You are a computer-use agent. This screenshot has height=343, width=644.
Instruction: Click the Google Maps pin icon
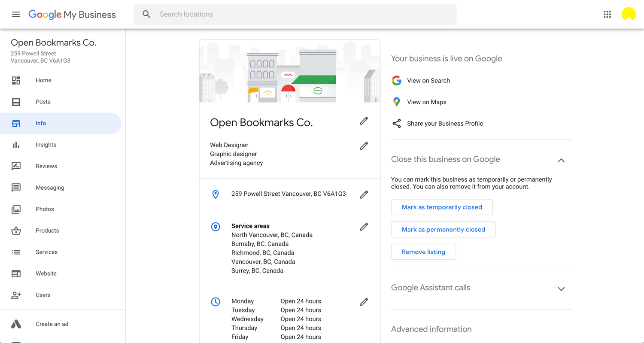[397, 102]
